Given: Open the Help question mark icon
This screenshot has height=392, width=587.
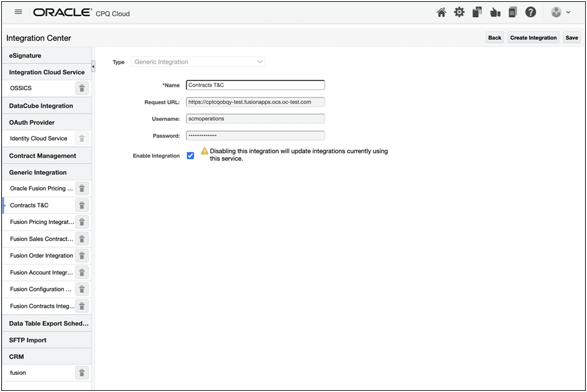Looking at the screenshot, I should [x=531, y=12].
